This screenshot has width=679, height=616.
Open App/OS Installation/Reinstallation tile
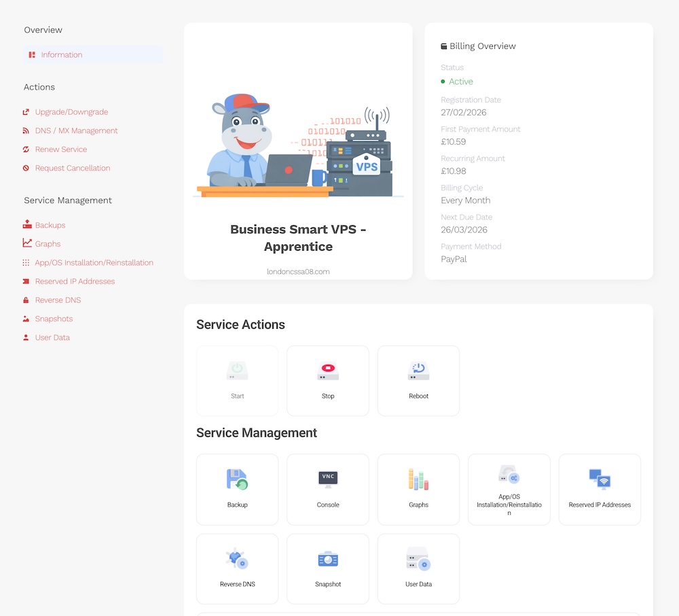tap(509, 489)
